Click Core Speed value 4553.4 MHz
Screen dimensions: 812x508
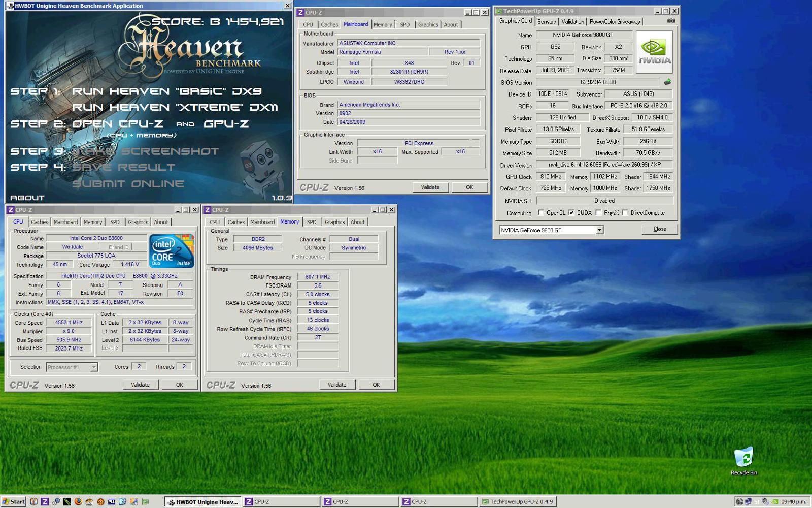pos(69,323)
